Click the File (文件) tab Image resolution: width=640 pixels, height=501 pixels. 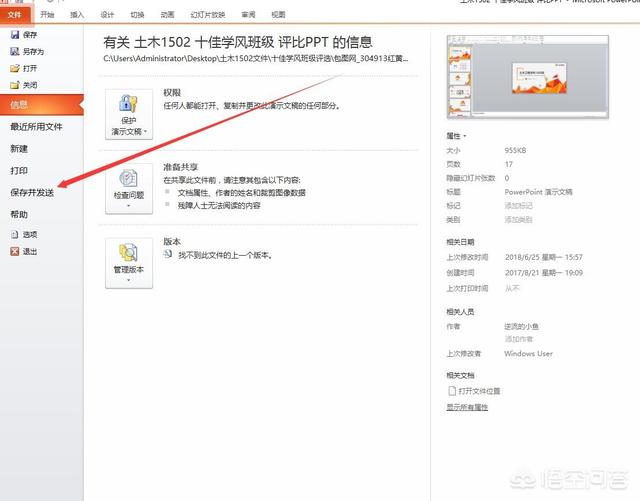(17, 15)
